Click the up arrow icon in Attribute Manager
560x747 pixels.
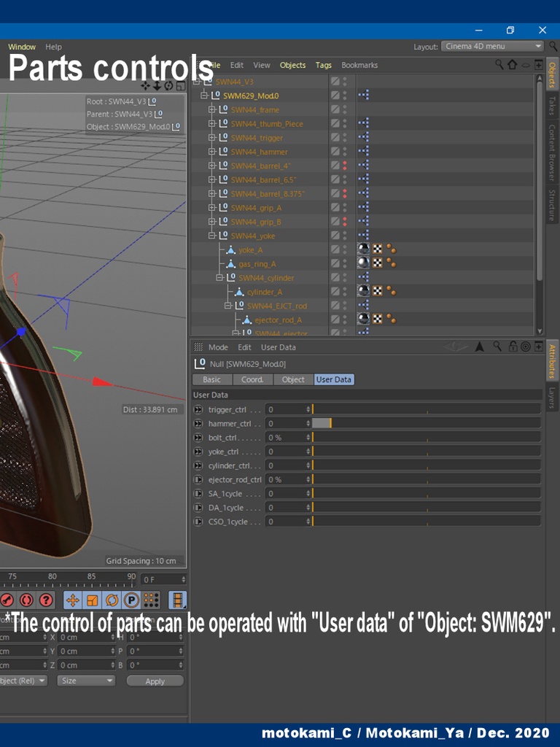tap(480, 347)
